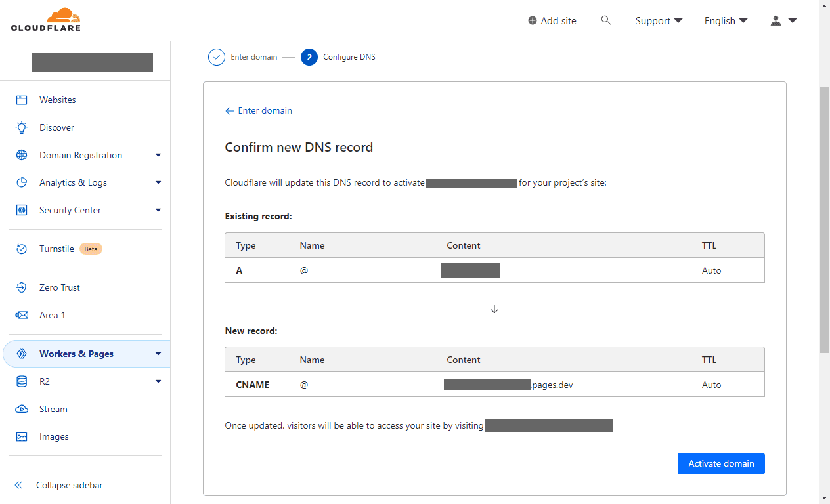Expand the Domain Registration submenu
The image size is (830, 504).
click(158, 155)
